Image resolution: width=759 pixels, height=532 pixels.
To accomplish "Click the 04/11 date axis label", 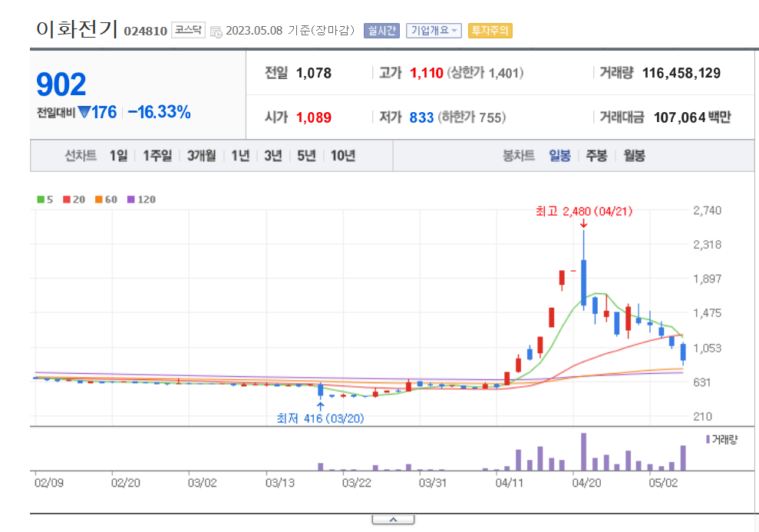I will click(x=510, y=483).
